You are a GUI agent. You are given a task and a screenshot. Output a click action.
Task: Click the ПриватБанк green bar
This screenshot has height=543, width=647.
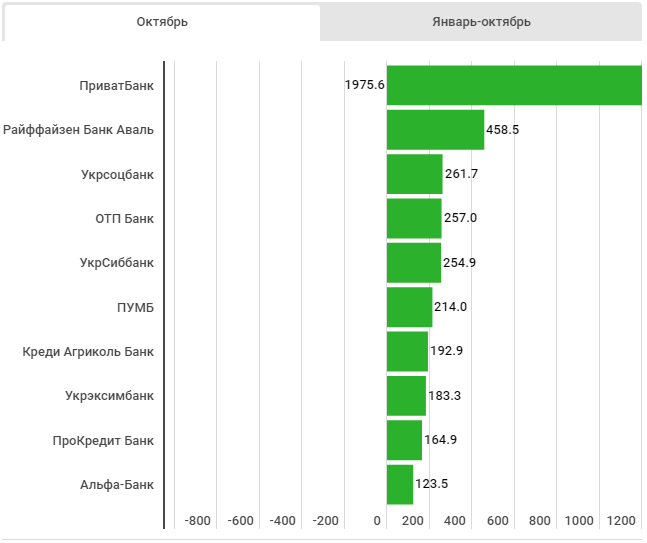[x=513, y=85]
